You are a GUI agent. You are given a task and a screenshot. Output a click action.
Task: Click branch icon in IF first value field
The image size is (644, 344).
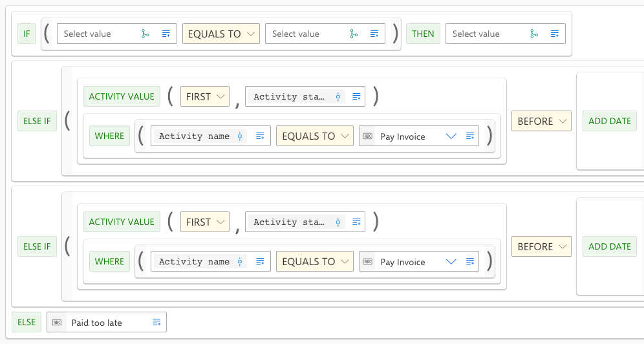pyautogui.click(x=145, y=34)
